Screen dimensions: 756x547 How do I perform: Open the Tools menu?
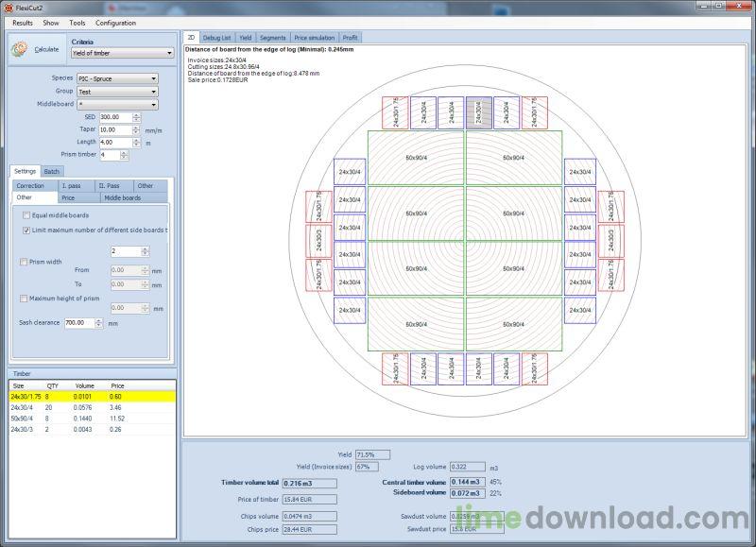pyautogui.click(x=77, y=22)
